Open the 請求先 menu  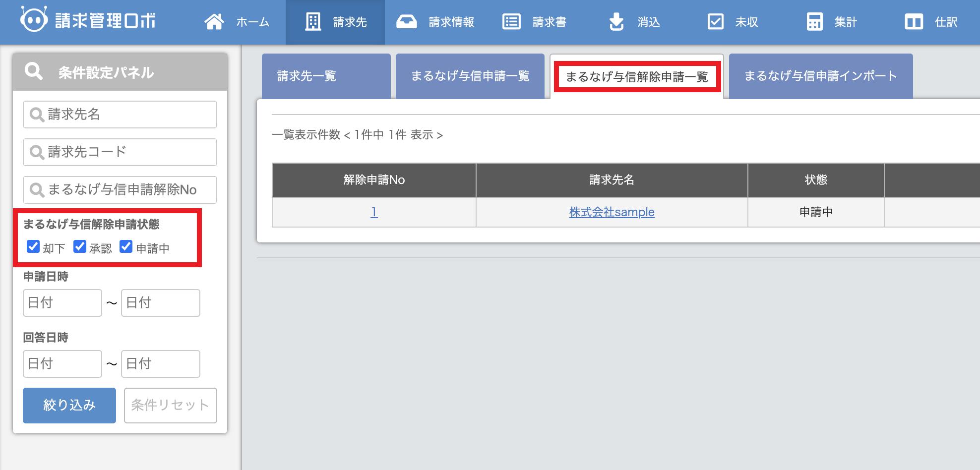coord(335,22)
